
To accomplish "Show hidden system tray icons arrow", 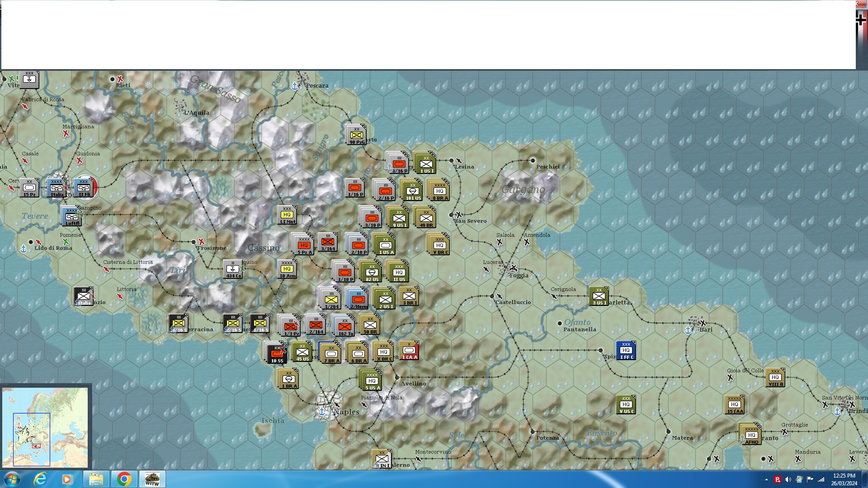I will [766, 479].
